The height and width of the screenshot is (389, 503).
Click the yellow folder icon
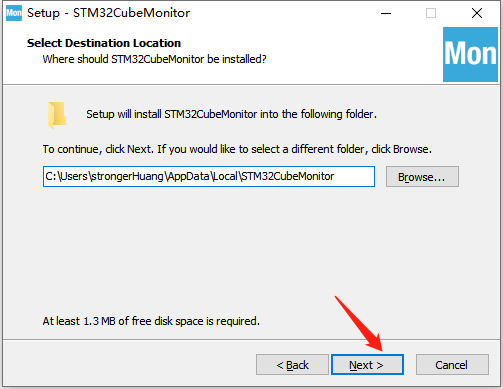tap(57, 115)
